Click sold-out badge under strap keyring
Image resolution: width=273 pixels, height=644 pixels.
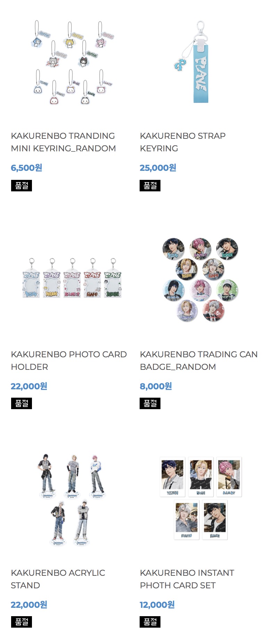click(150, 185)
